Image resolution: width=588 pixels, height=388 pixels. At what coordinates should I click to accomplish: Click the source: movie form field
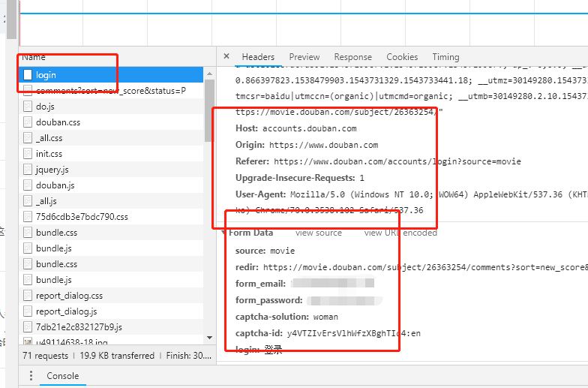(x=265, y=251)
